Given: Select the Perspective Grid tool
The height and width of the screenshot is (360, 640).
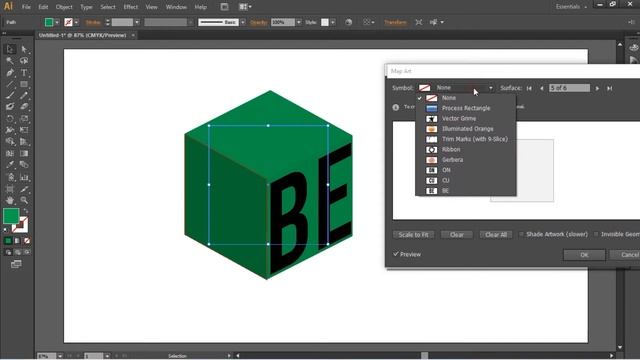Looking at the screenshot, I should 24,142.
